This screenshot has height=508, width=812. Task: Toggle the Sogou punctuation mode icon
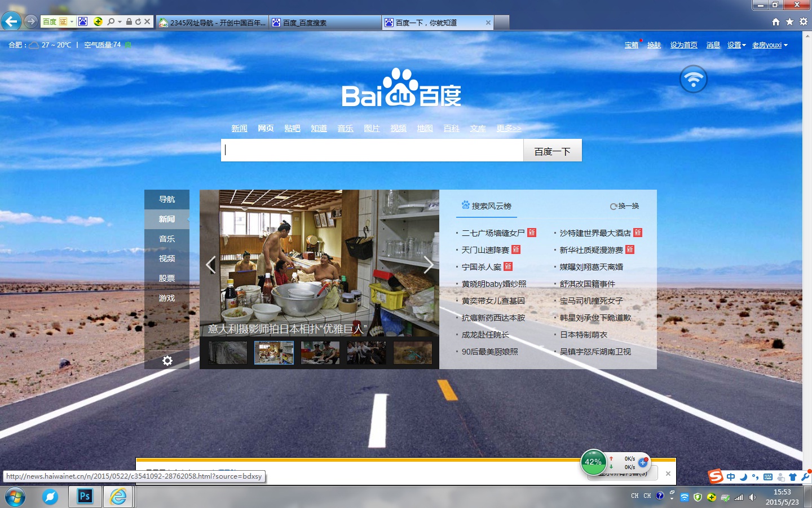(x=755, y=477)
